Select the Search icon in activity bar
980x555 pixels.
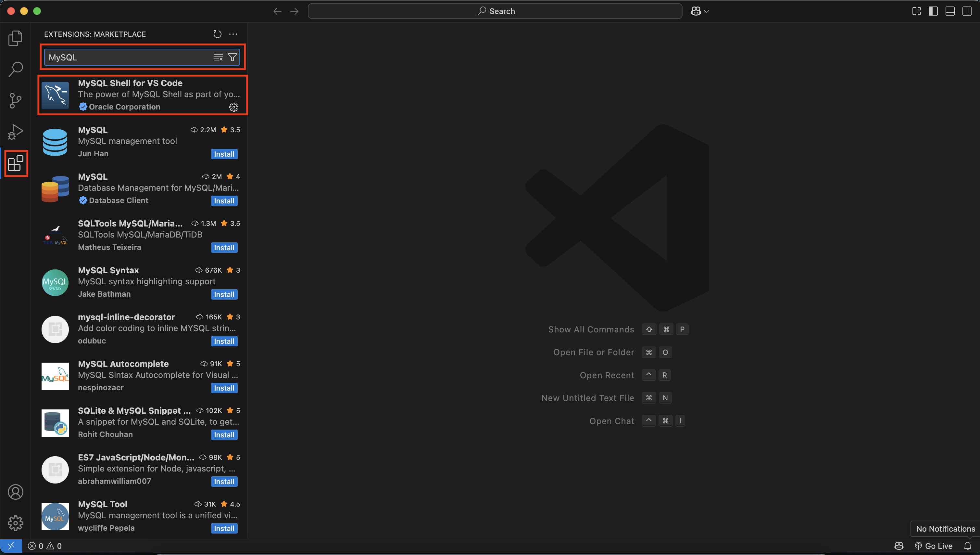coord(15,69)
